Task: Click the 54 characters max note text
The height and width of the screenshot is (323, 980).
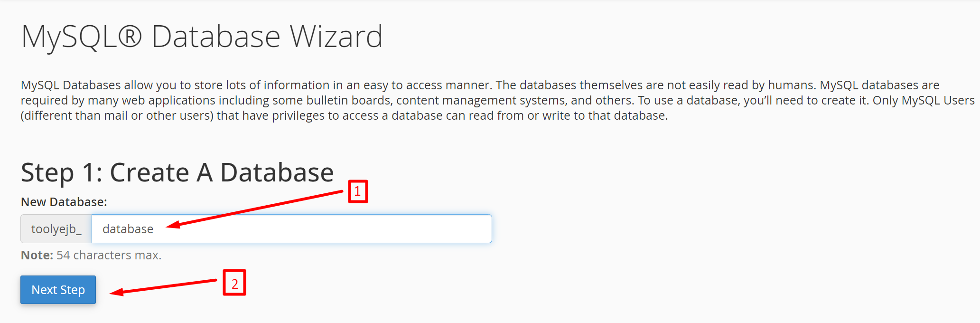Action: click(109, 255)
